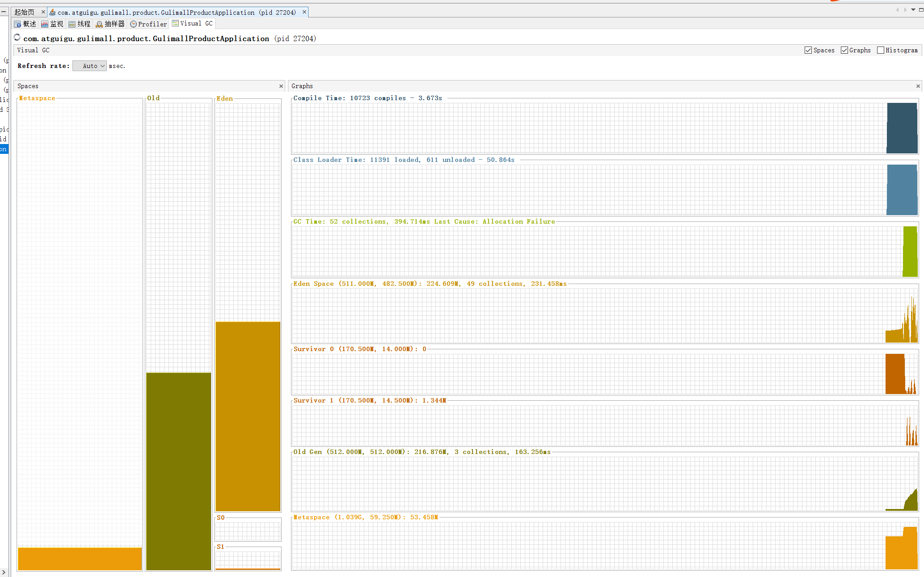Viewport: 924px width, 577px height.
Task: Close the 起始页 tab
Action: point(43,12)
